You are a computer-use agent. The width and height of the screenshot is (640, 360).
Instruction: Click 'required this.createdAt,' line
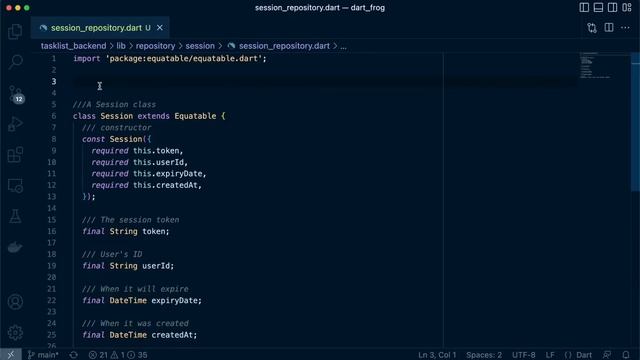click(147, 185)
